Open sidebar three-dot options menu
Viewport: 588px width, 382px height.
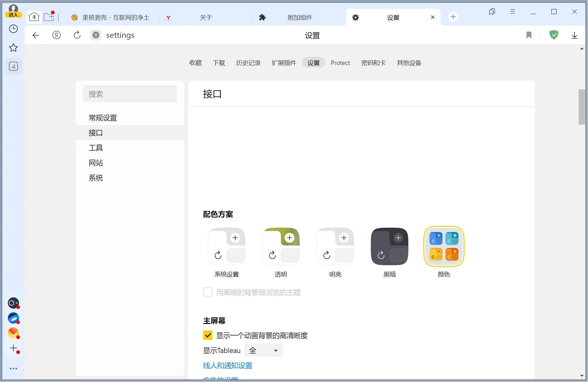click(x=13, y=368)
